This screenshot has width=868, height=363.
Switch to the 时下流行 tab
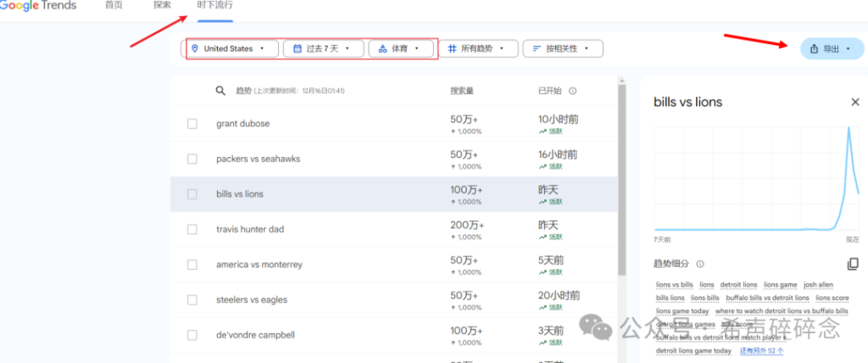click(x=209, y=6)
